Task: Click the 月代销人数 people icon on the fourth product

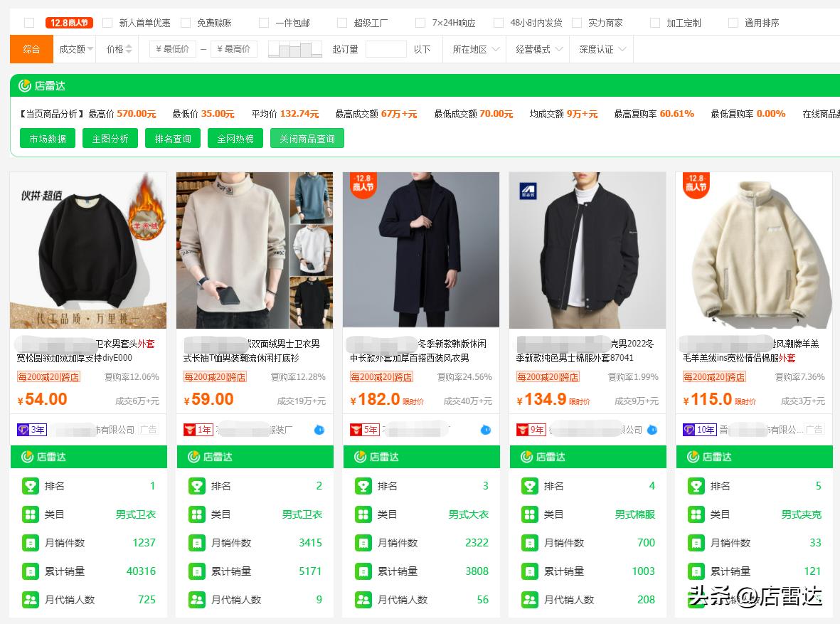Action: coord(530,599)
